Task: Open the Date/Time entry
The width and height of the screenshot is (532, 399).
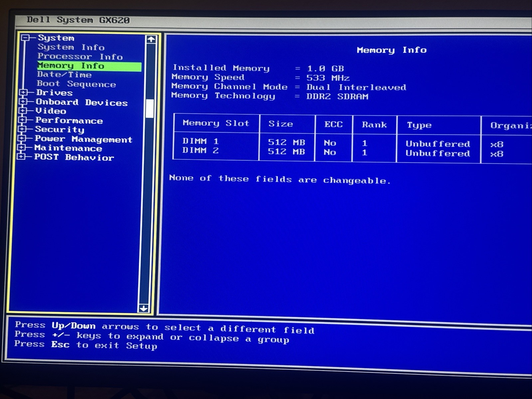Action: tap(64, 75)
